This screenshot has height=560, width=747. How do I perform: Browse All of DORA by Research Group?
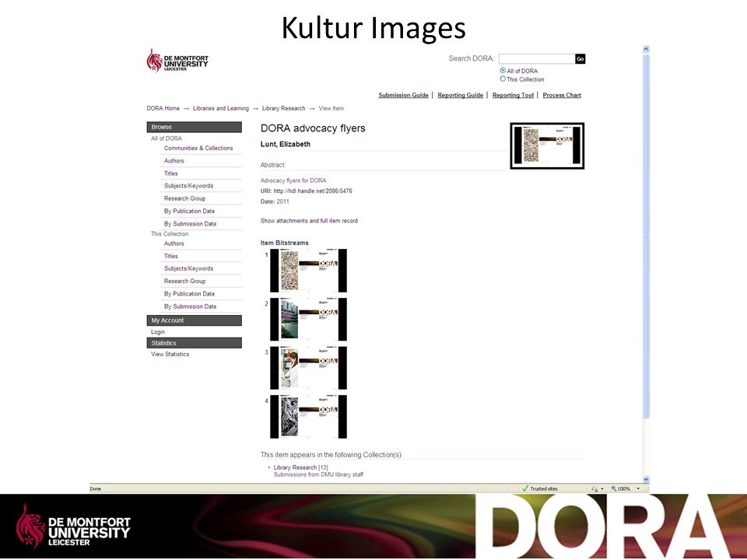[x=185, y=198]
